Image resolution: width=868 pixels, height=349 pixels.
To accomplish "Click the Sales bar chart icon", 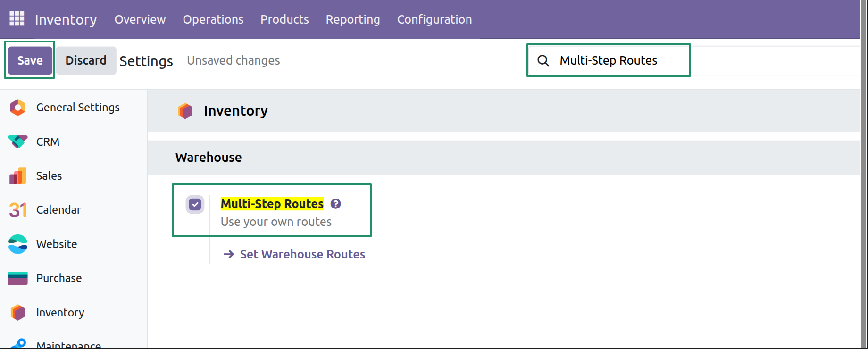I will click(x=18, y=176).
